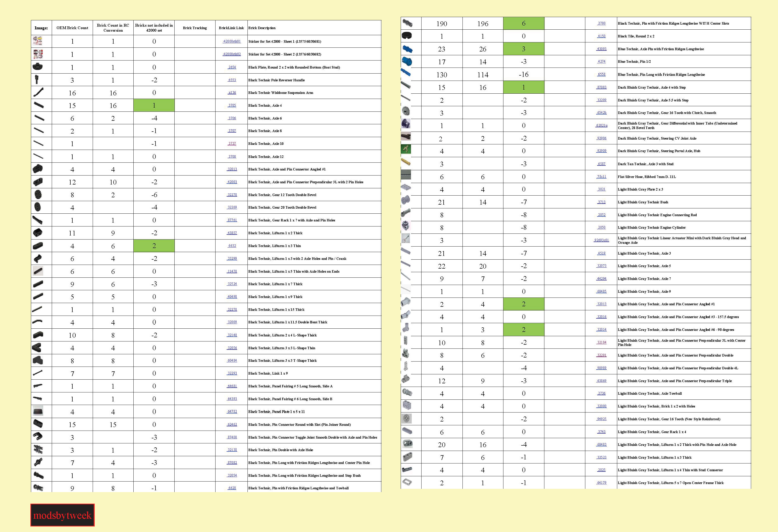Click the Black Technic Axle 4 part thumbnail
The image size is (778, 532).
[x=38, y=105]
